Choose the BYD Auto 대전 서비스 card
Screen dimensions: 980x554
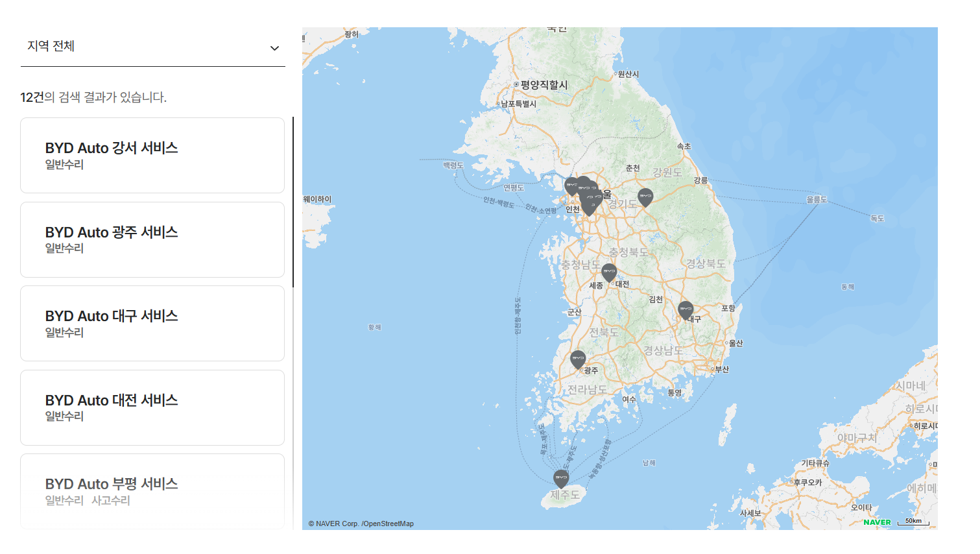(152, 407)
